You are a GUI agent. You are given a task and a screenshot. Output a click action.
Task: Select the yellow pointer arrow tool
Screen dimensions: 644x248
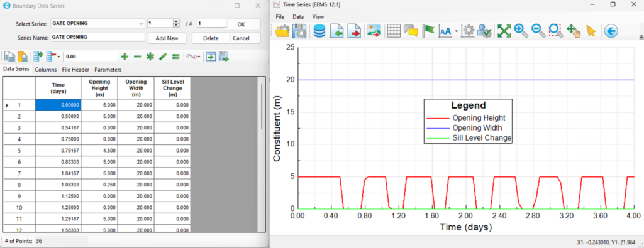[x=591, y=31]
